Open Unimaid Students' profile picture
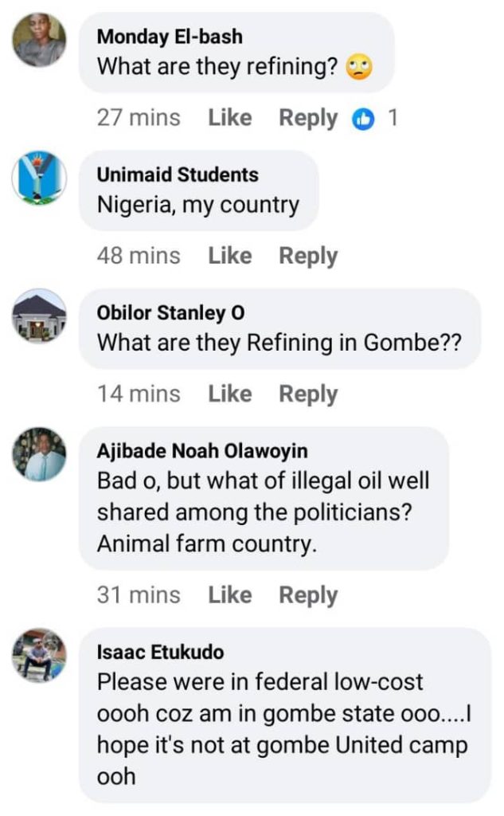 [x=39, y=178]
